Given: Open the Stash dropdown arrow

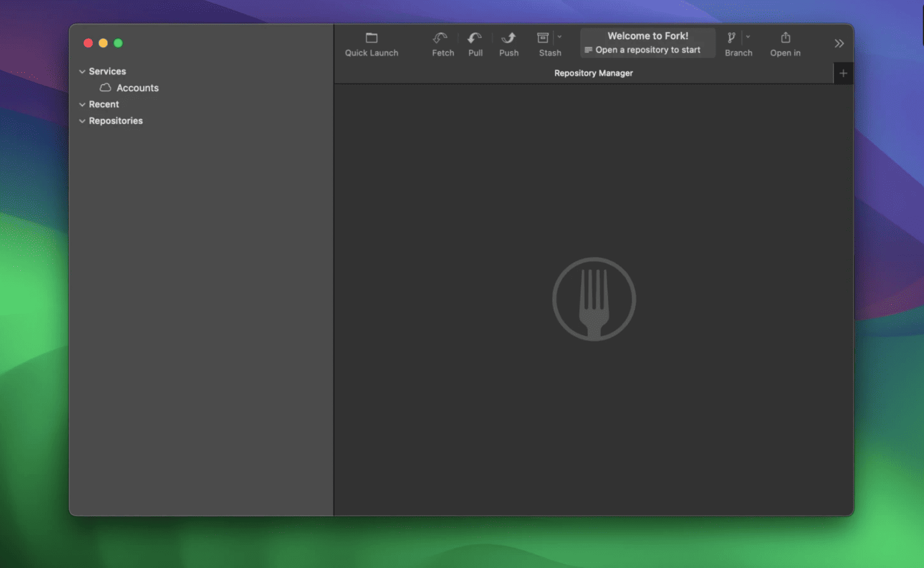Looking at the screenshot, I should (559, 37).
